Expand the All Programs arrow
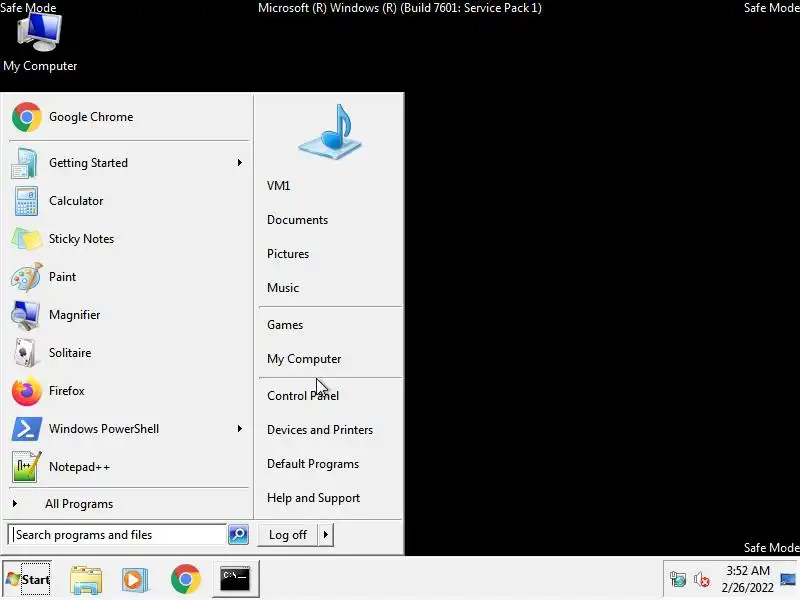The height and width of the screenshot is (600, 800). coord(15,504)
